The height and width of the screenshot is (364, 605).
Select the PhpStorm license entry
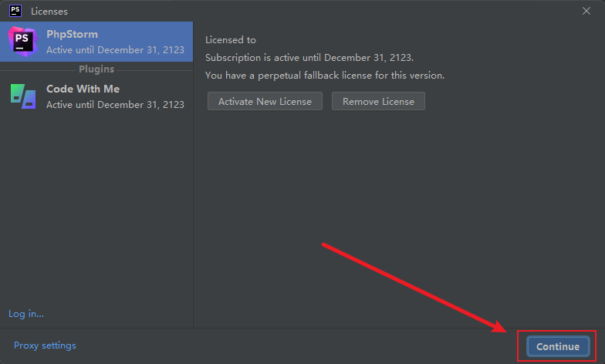pyautogui.click(x=96, y=42)
